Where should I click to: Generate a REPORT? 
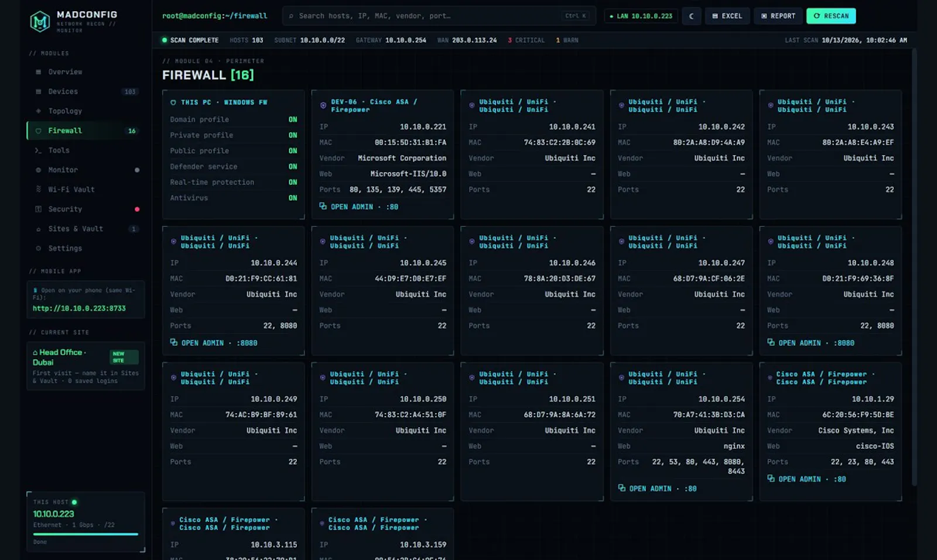point(778,16)
